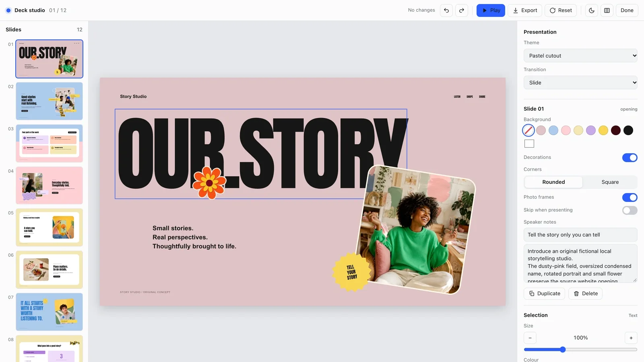Enable Skip when presenting
This screenshot has width=644, height=362.
click(x=630, y=210)
